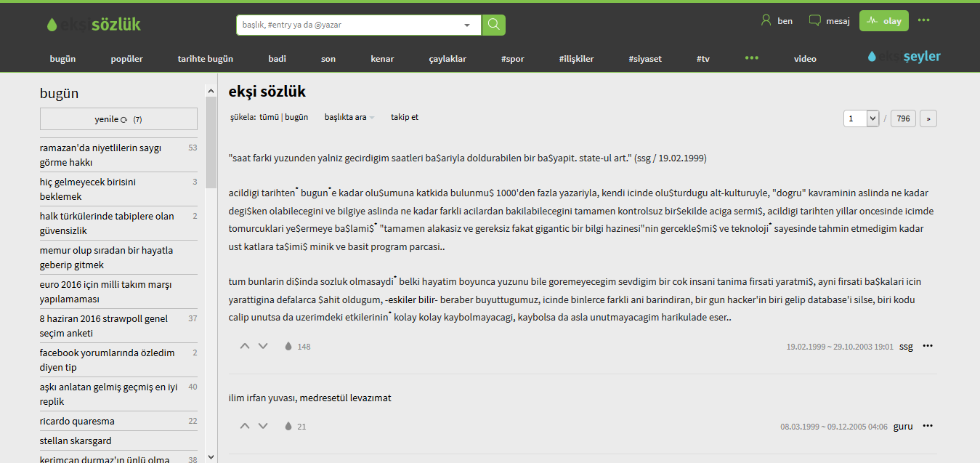980x463 pixels.
Task: Open author ssg profile
Action: (906, 347)
